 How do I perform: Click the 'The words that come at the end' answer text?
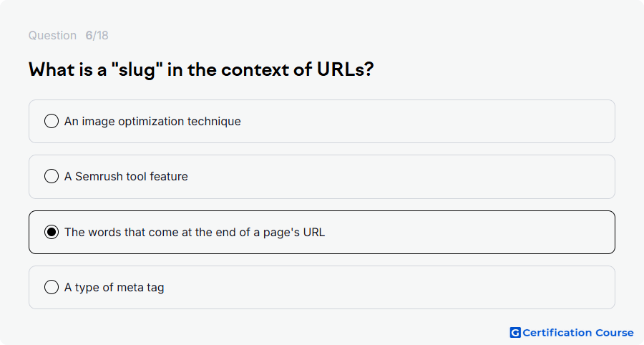[195, 233]
